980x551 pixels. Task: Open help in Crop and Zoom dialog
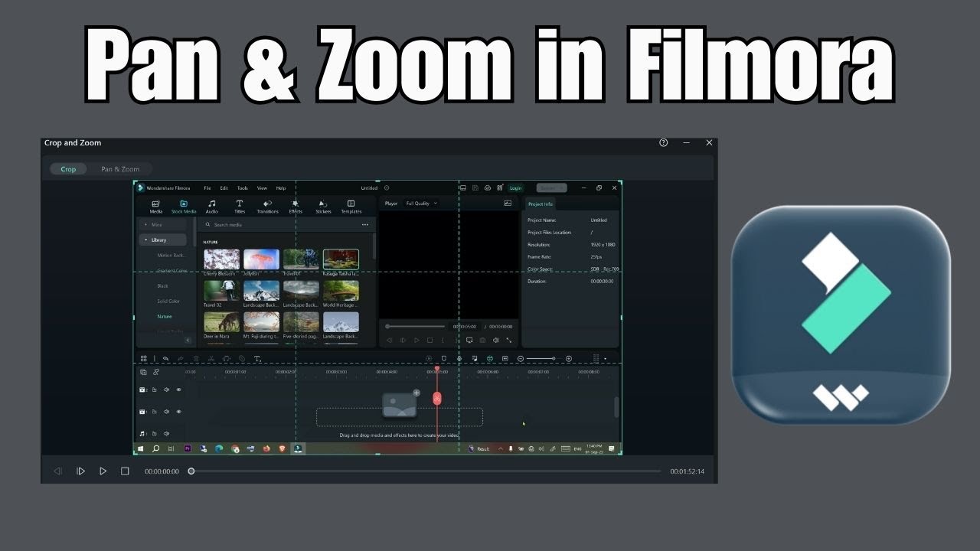click(x=664, y=142)
